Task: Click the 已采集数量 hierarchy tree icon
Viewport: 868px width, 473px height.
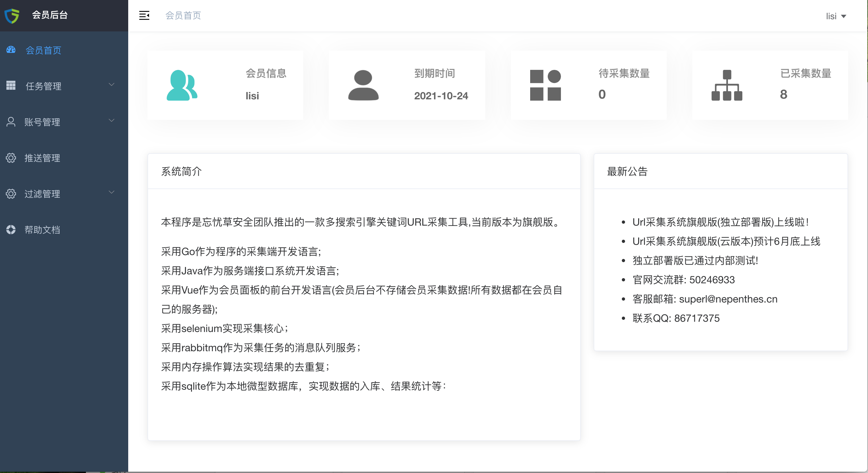Action: [727, 85]
